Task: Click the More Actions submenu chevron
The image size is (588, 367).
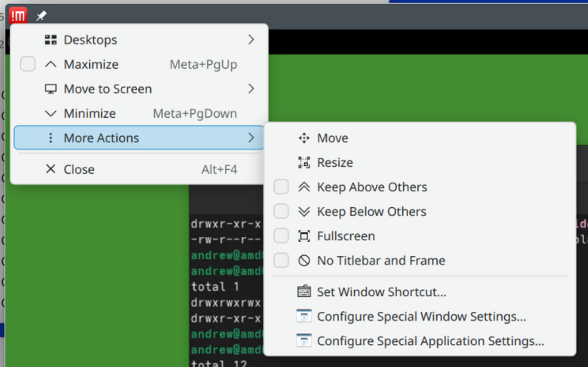Action: [x=251, y=138]
